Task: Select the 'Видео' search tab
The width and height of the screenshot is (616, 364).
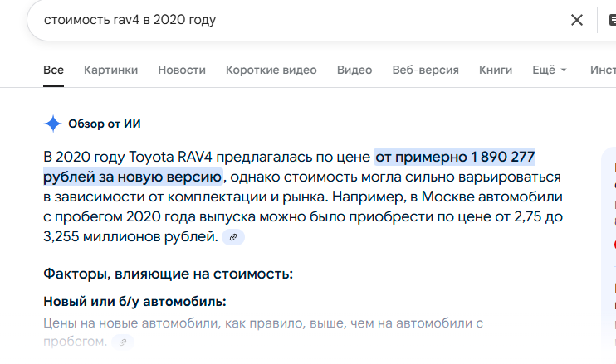Action: tap(354, 70)
